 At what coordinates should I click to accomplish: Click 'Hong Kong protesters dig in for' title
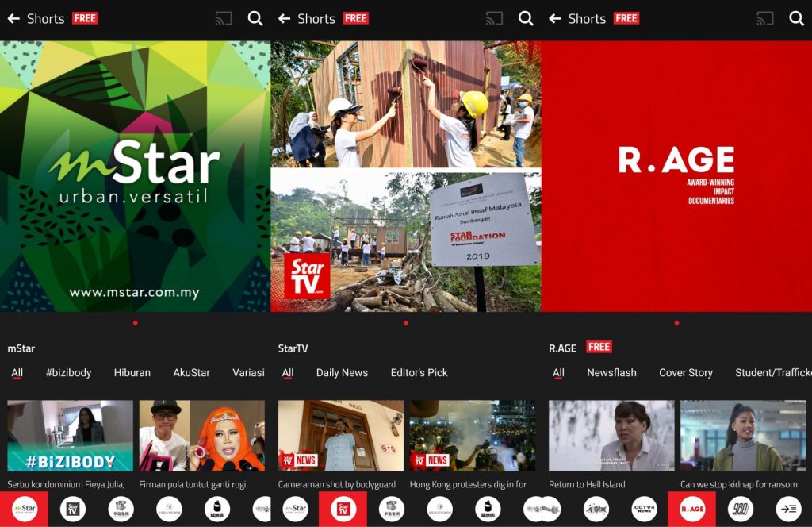(468, 484)
